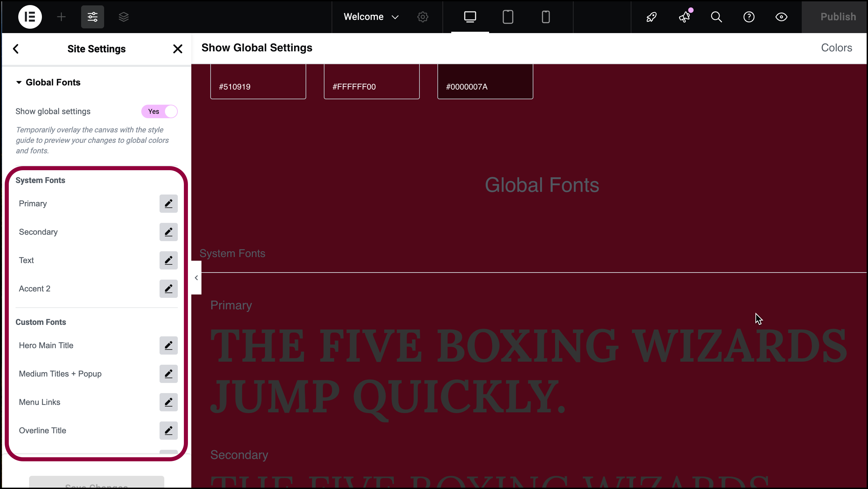Image resolution: width=868 pixels, height=489 pixels.
Task: Select the #FFFFFF00 color swatch
Action: (372, 81)
